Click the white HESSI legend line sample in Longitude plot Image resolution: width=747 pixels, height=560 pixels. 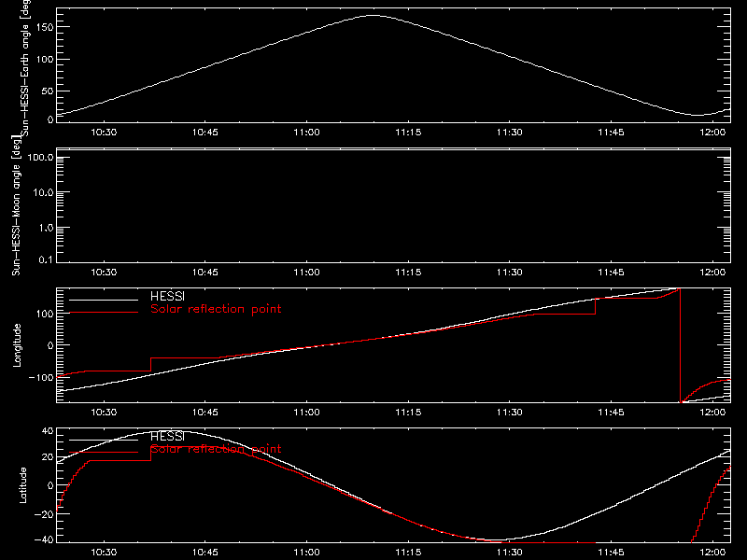point(104,300)
